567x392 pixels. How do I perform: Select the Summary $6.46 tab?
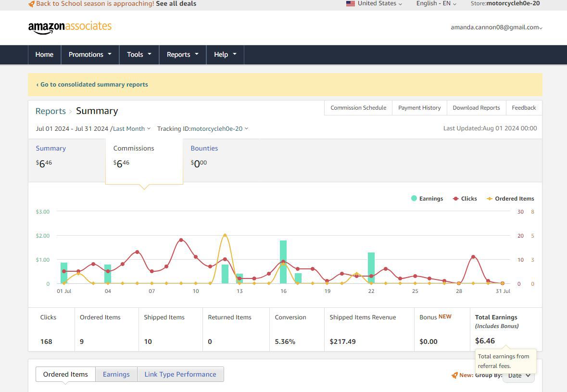coord(67,161)
